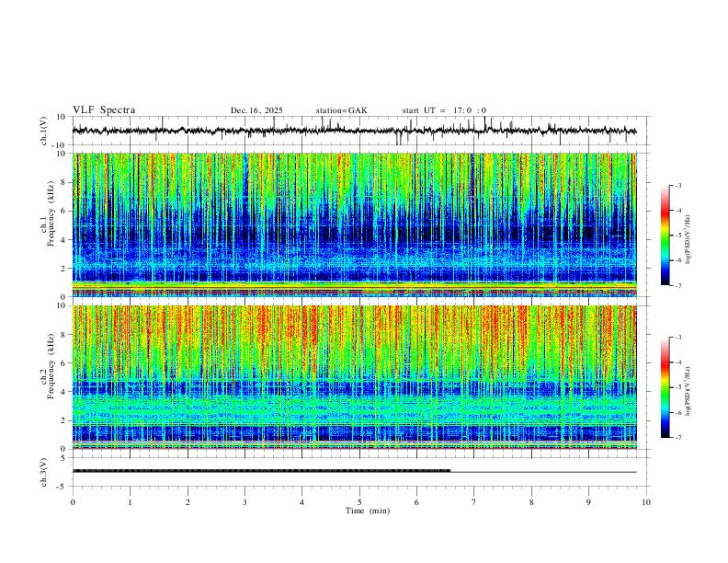Click time axis tick label "10"

pyautogui.click(x=646, y=502)
